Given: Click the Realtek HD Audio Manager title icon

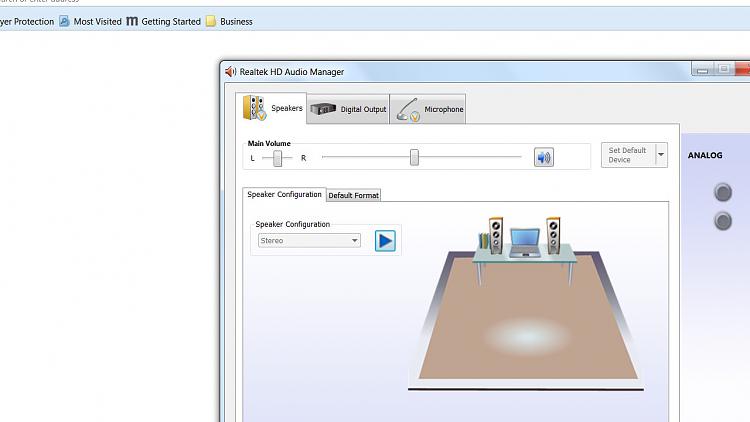Looking at the screenshot, I should (231, 71).
